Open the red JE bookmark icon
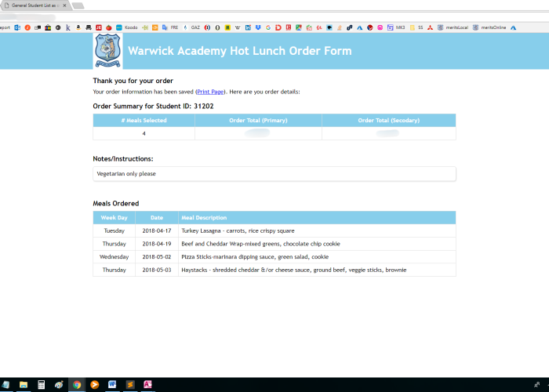549x392 pixels. (99, 27)
